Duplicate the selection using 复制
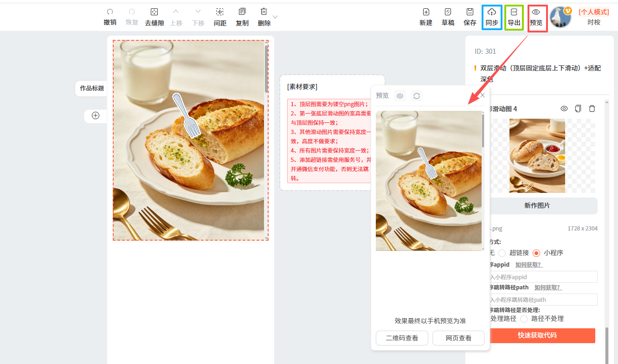 pyautogui.click(x=242, y=17)
